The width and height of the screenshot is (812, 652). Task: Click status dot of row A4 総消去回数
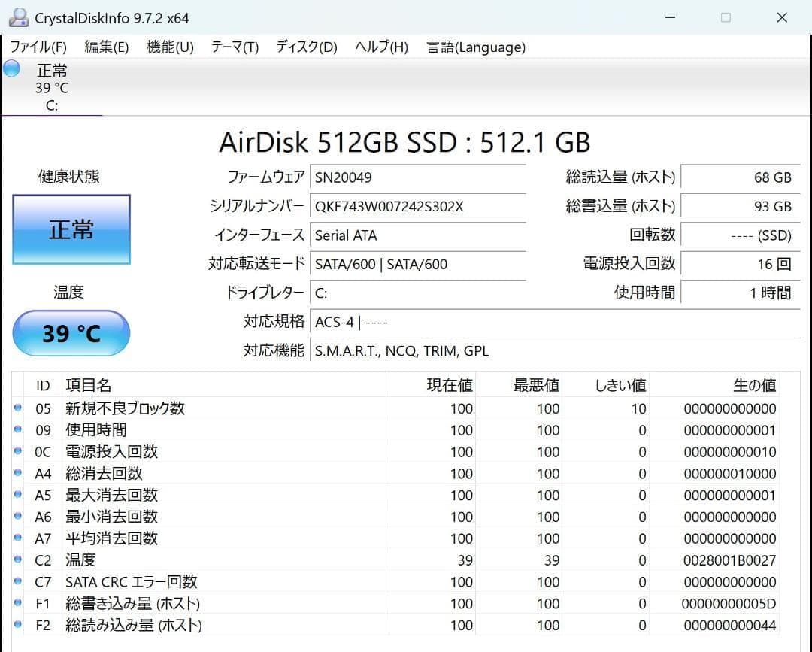tap(17, 473)
